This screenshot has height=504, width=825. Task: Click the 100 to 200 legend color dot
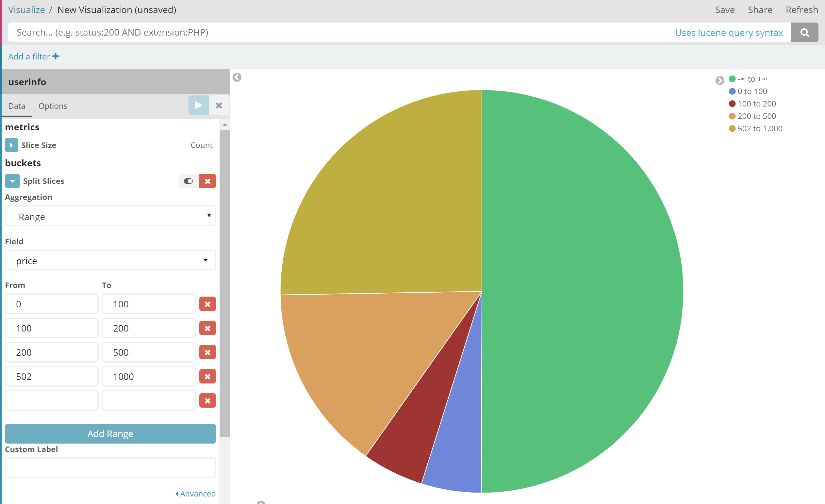pos(732,104)
